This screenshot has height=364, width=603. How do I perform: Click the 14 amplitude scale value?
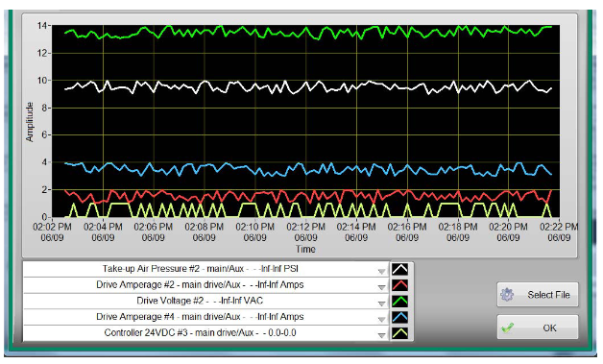click(41, 25)
